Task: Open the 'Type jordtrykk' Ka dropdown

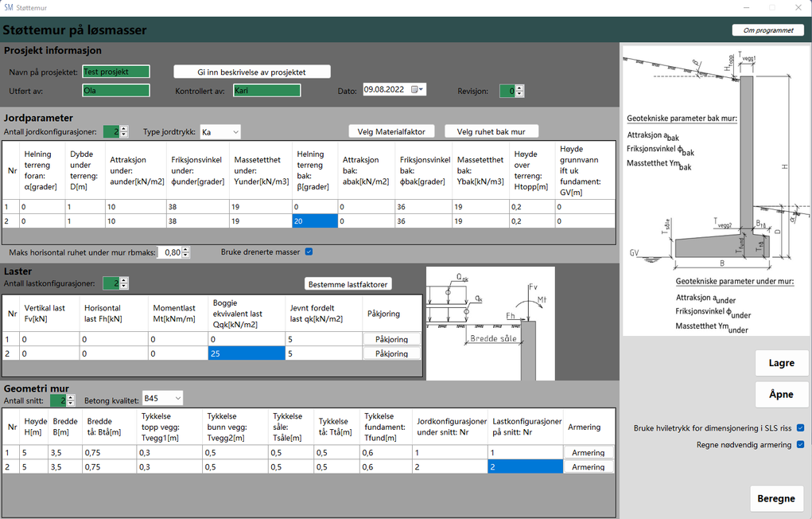Action: click(220, 131)
